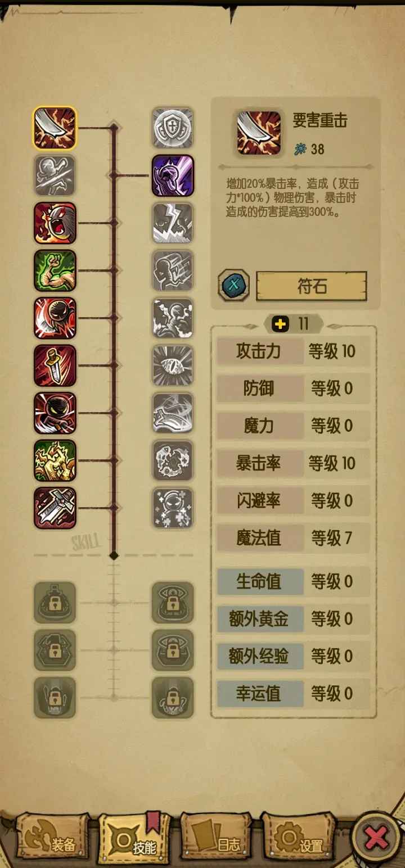Screen dimensions: 405x868
Task: Tap the 幸运值 stat row
Action: [294, 693]
